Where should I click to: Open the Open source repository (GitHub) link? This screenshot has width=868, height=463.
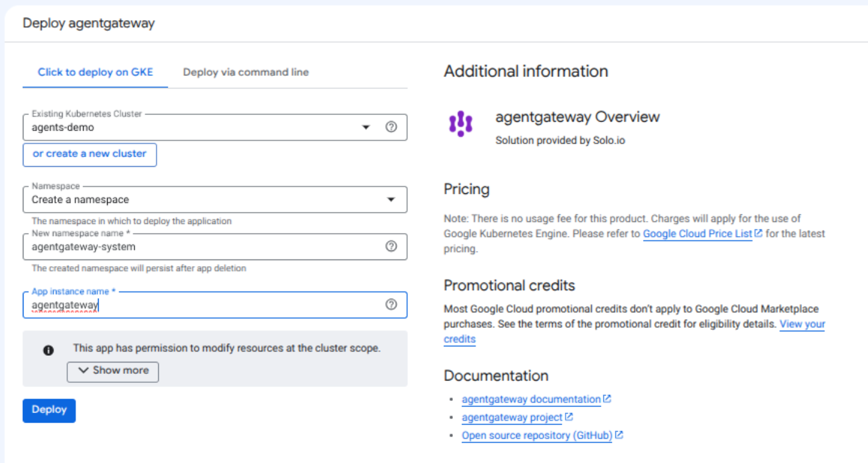[x=537, y=435]
